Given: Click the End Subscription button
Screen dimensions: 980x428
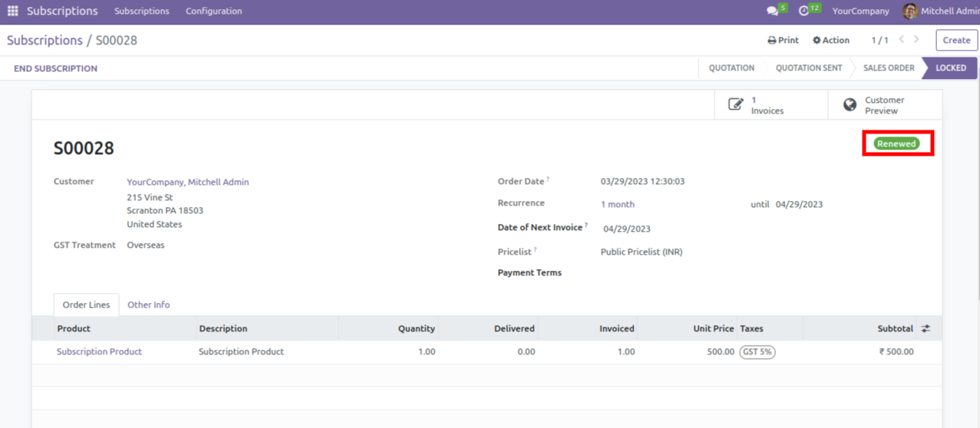Looking at the screenshot, I should (55, 68).
